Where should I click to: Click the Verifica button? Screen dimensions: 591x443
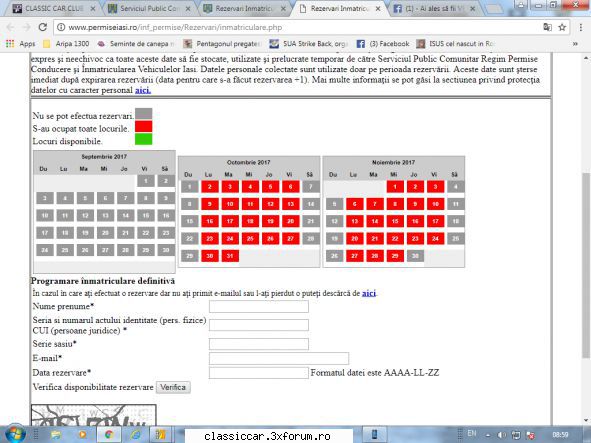tap(173, 387)
